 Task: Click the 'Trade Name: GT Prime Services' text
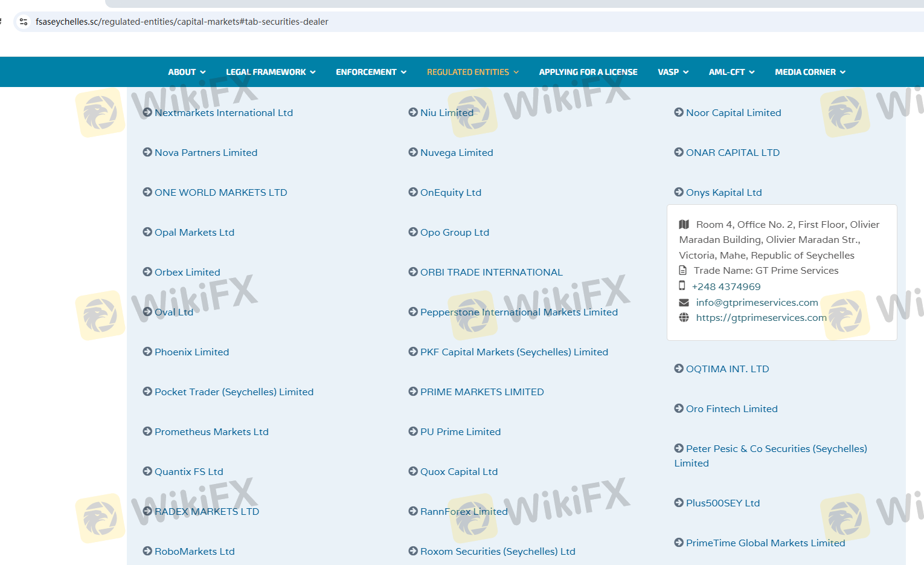coord(766,271)
